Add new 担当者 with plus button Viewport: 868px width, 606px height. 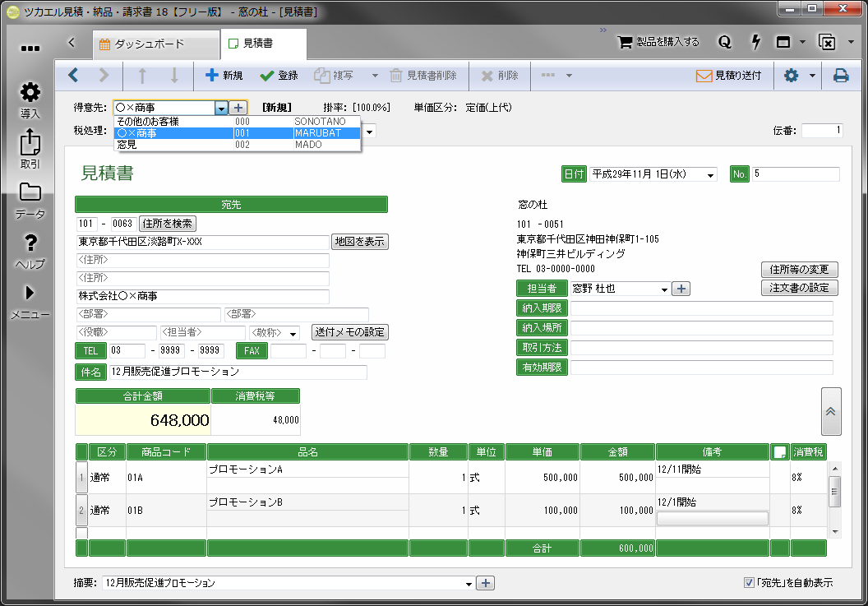[x=681, y=289]
